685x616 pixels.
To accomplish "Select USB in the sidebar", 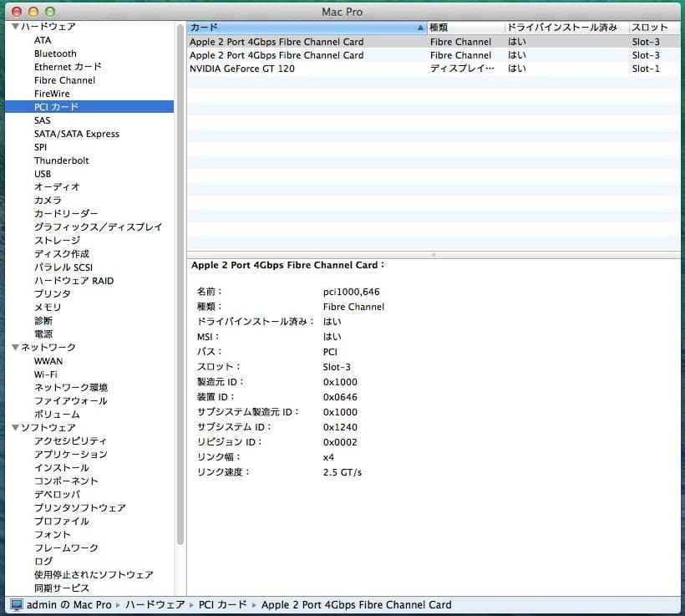I will tap(43, 173).
